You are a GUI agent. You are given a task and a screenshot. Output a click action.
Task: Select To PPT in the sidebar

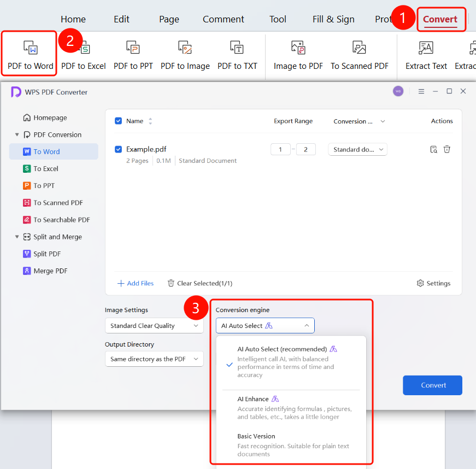pyautogui.click(x=39, y=186)
